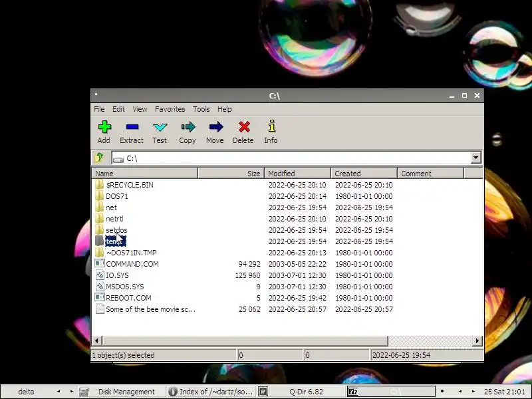Image resolution: width=532 pixels, height=399 pixels.
Task: Click the COMMAND.COM file icon
Action: tap(99, 263)
